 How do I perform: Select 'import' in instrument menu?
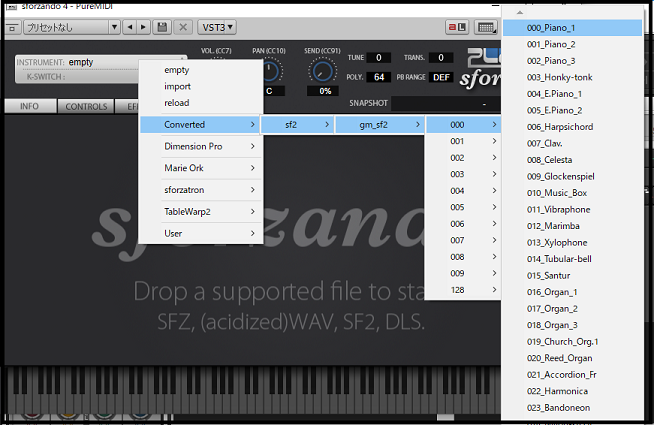click(201, 86)
